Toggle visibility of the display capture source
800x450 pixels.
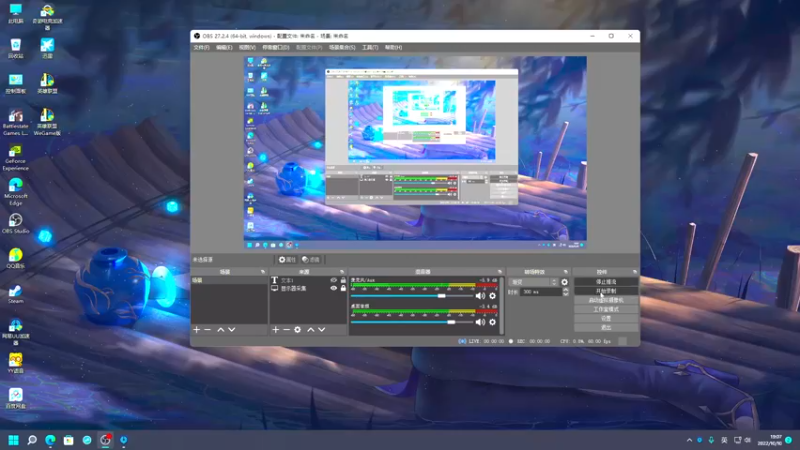(x=333, y=288)
